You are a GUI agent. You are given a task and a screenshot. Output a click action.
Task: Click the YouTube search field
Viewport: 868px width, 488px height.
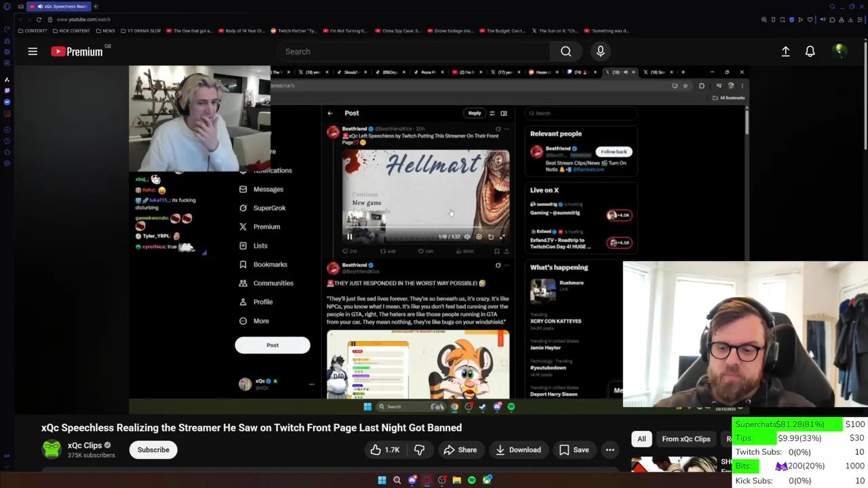(x=413, y=52)
